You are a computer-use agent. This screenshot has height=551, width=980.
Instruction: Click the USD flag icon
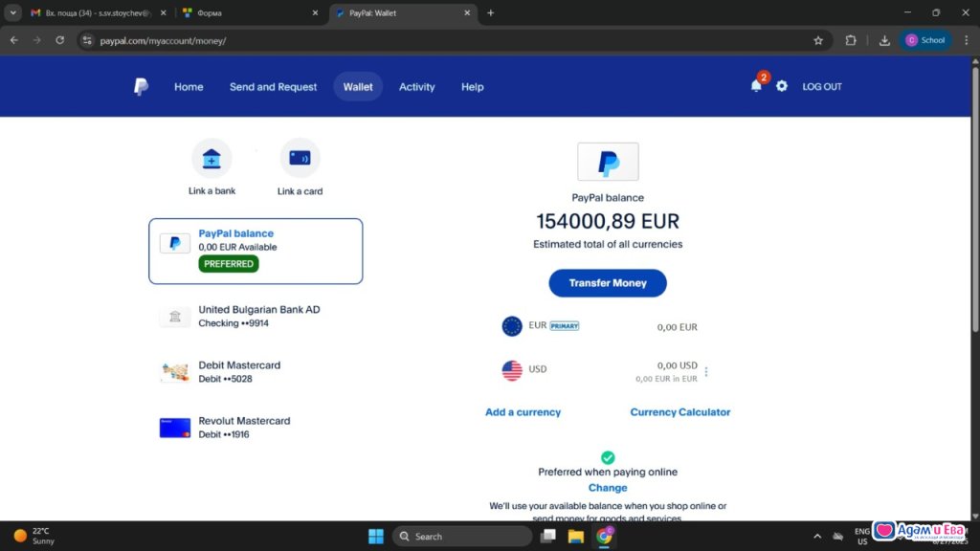click(512, 370)
